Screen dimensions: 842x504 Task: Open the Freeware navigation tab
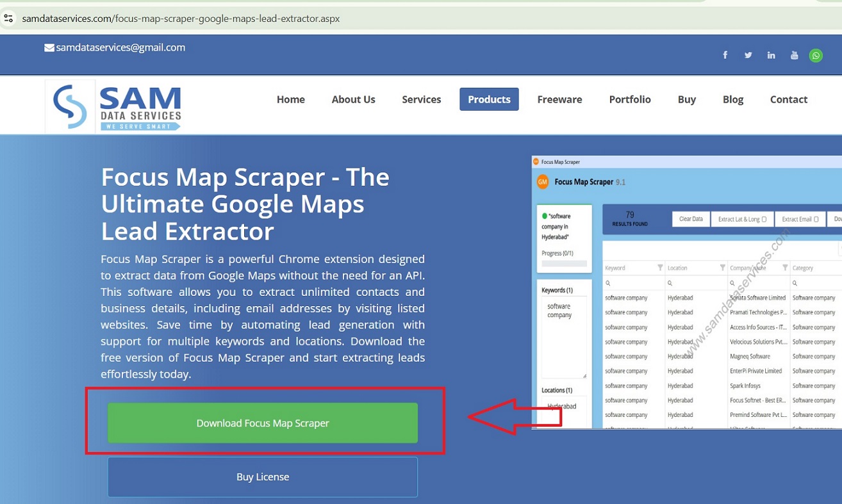point(559,99)
